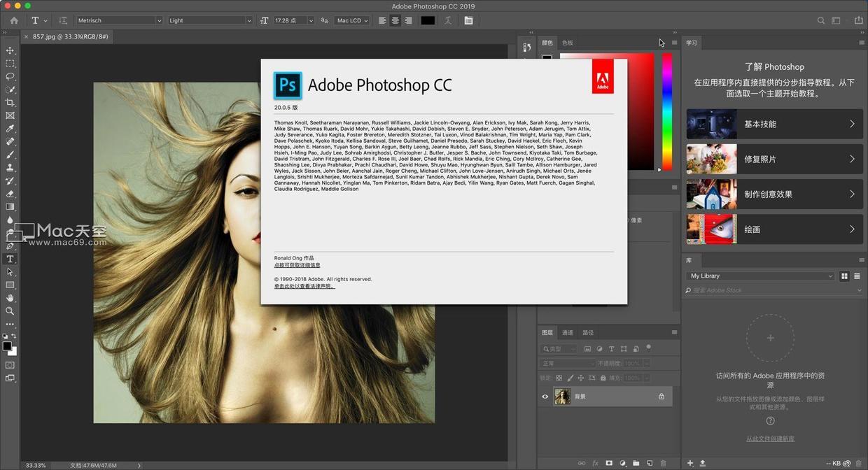Click the Create New Group folder icon

coord(636,463)
